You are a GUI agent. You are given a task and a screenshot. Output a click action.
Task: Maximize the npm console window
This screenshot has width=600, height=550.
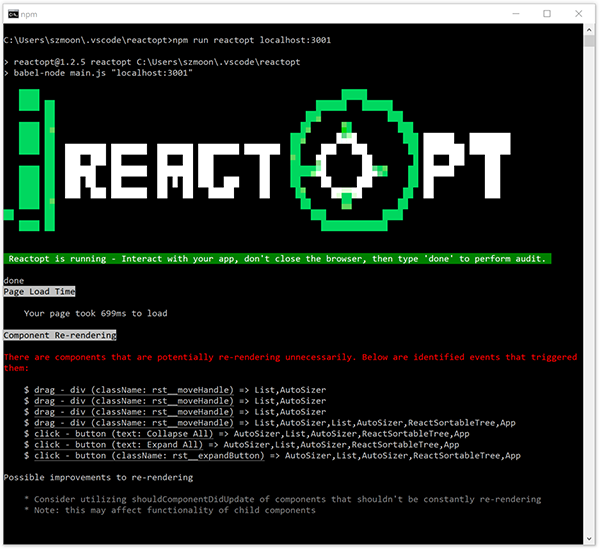pyautogui.click(x=547, y=14)
